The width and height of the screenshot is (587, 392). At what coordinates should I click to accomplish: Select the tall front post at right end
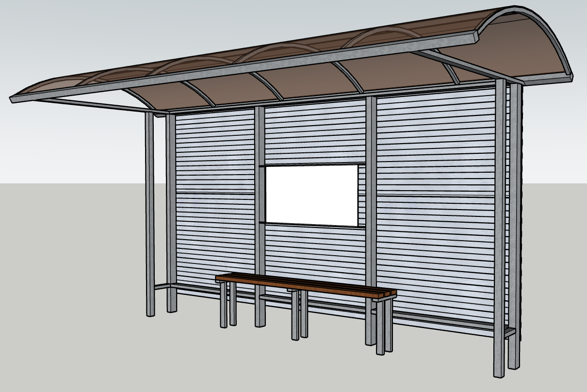pyautogui.click(x=500, y=228)
